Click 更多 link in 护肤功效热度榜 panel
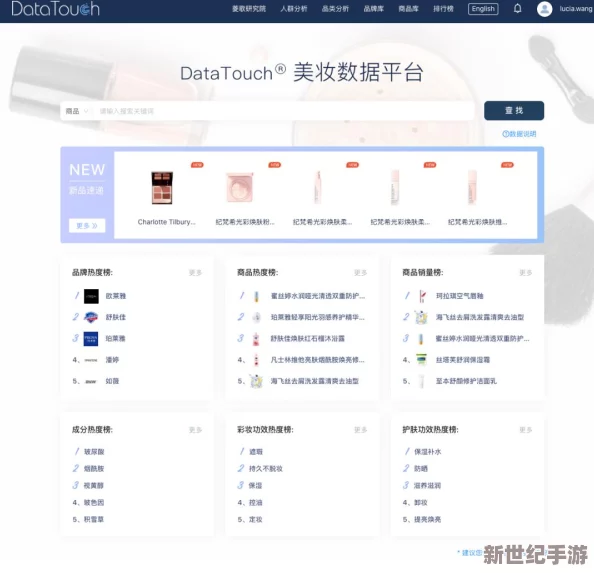 coord(525,430)
